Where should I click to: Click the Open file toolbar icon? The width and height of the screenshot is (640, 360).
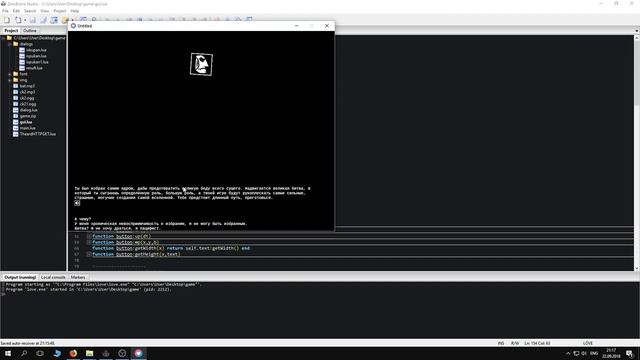(x=18, y=20)
